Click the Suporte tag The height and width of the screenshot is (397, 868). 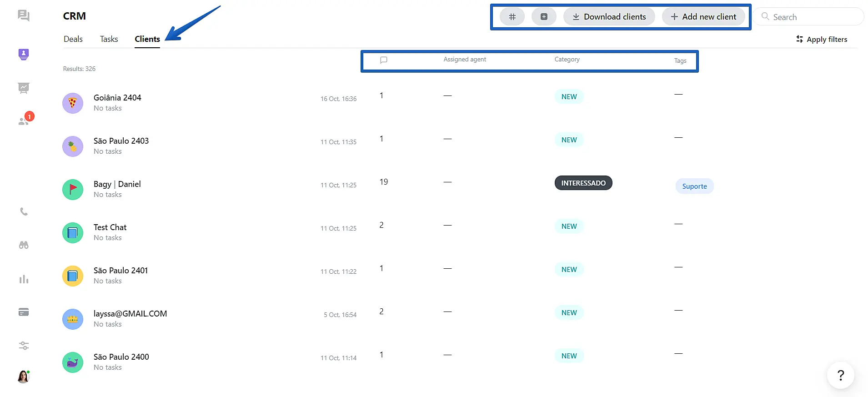pos(694,186)
